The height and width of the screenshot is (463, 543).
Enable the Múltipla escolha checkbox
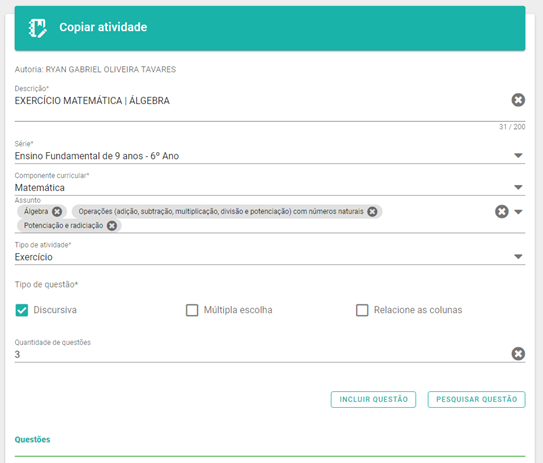[x=192, y=310]
